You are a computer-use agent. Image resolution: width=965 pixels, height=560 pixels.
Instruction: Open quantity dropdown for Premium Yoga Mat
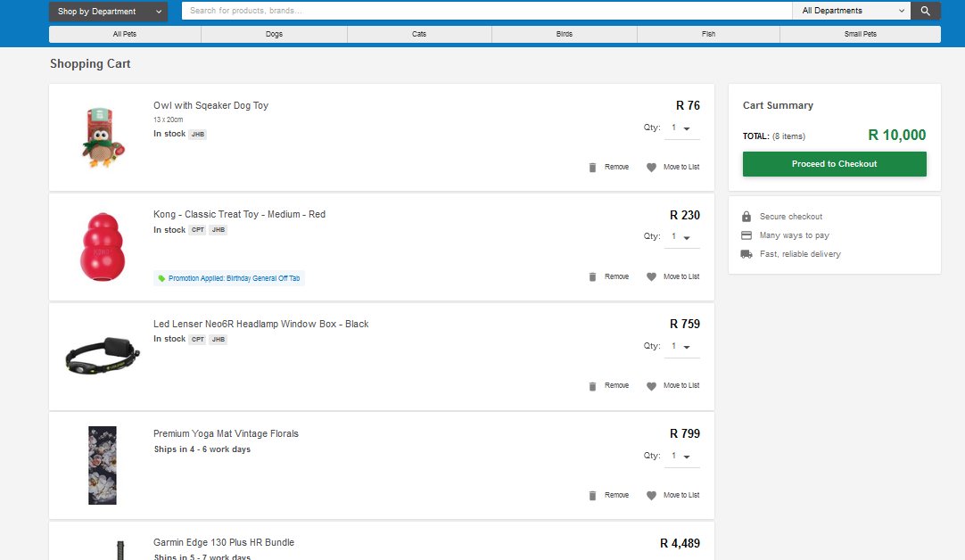point(681,456)
